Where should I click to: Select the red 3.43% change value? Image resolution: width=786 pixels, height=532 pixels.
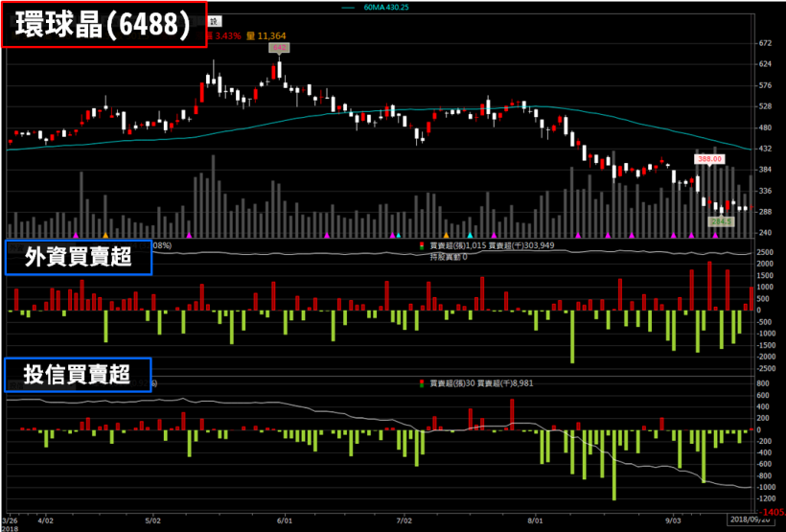tap(228, 35)
